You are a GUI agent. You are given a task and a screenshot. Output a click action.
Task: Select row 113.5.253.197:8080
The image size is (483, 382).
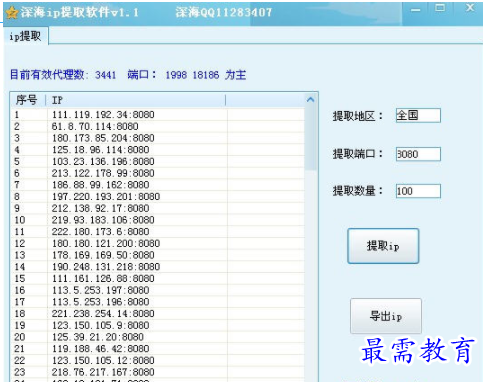(x=158, y=290)
